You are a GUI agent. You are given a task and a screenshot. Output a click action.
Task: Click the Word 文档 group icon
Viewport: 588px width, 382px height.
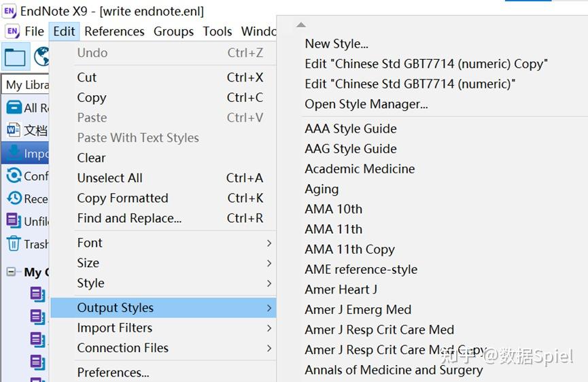pos(14,130)
